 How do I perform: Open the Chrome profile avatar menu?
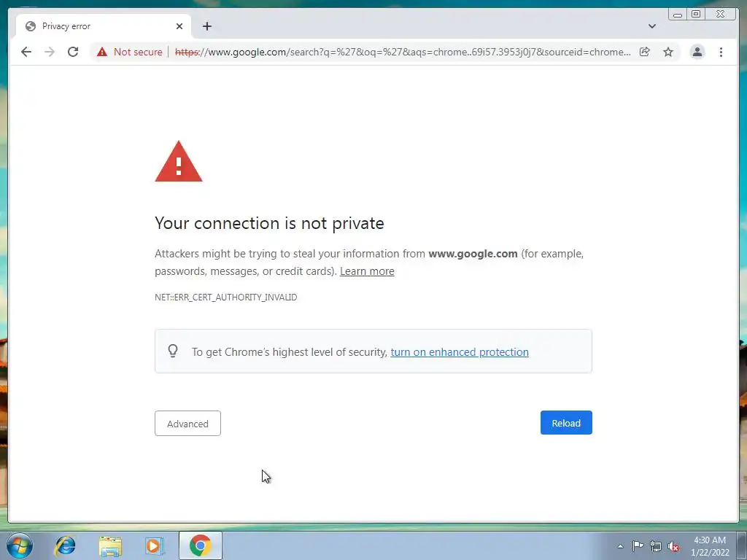click(x=697, y=52)
